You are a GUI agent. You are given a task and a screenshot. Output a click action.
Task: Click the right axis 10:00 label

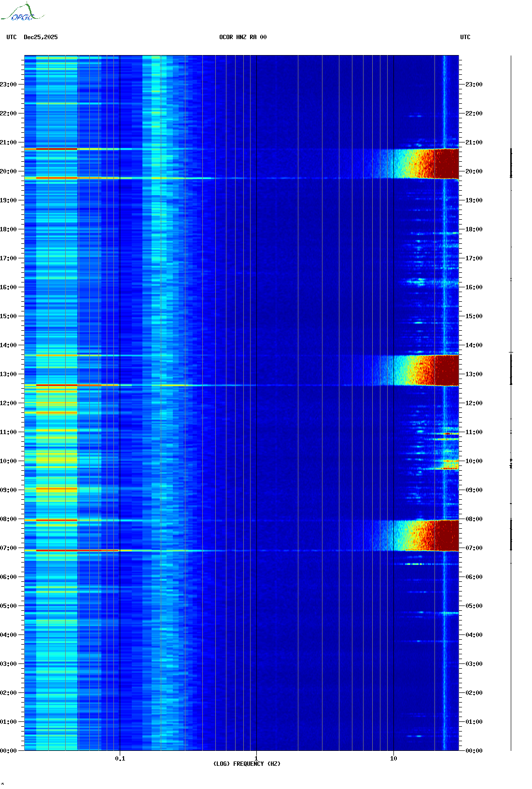pos(474,461)
